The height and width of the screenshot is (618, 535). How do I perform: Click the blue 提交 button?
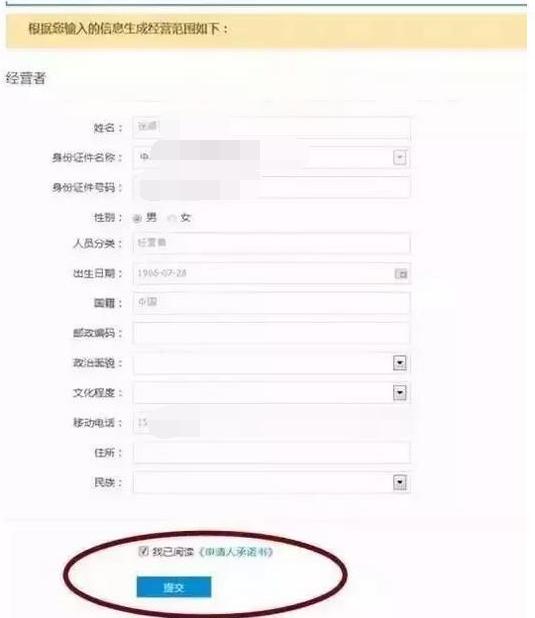(174, 587)
